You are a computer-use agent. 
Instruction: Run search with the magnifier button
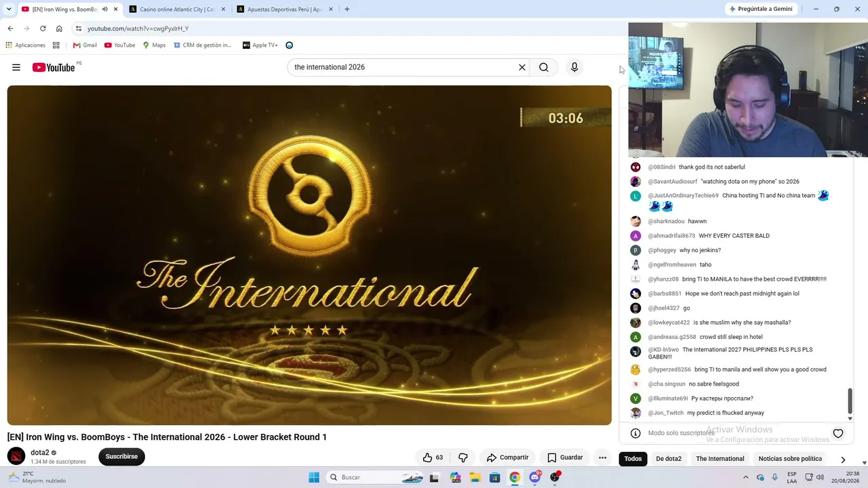click(x=544, y=67)
